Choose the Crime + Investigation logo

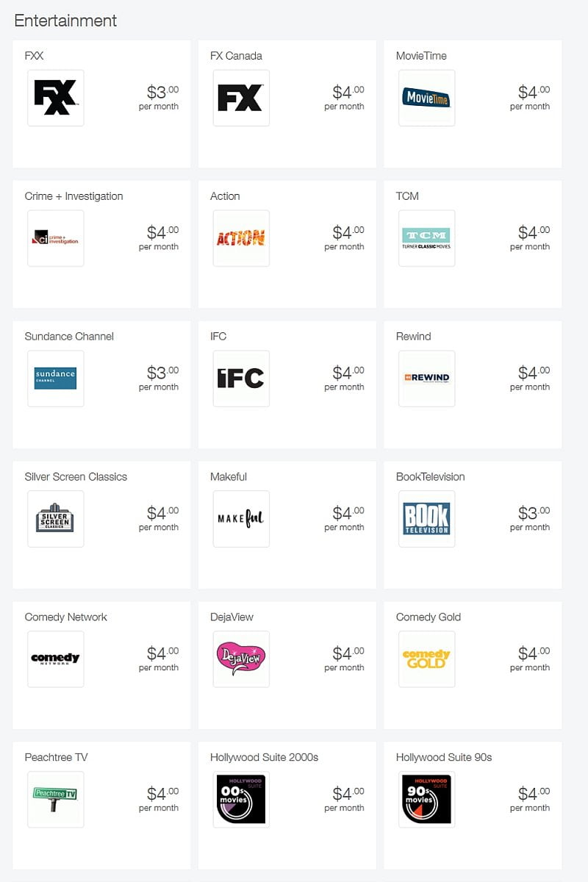[56, 238]
